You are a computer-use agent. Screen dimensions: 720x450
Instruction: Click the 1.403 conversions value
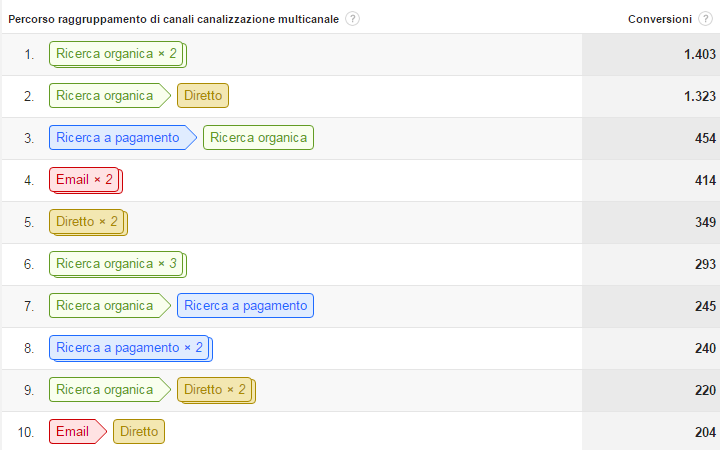[x=700, y=55]
